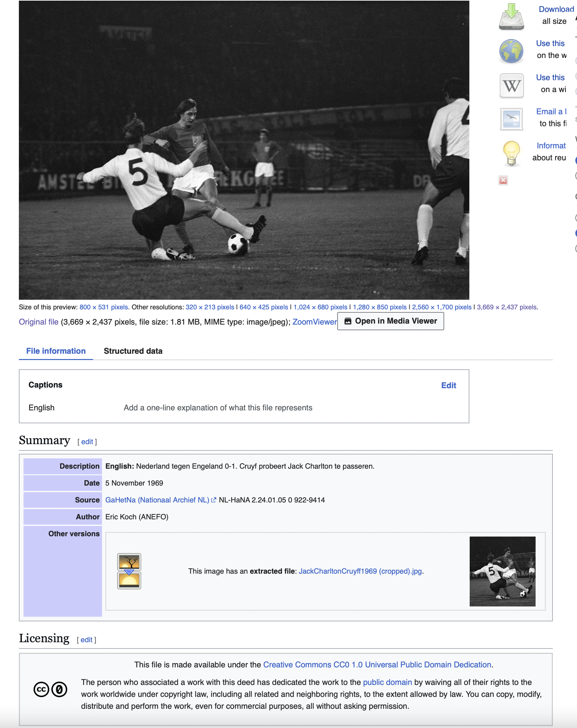Switch to the Structured data tab
This screenshot has width=577, height=728.
[133, 351]
